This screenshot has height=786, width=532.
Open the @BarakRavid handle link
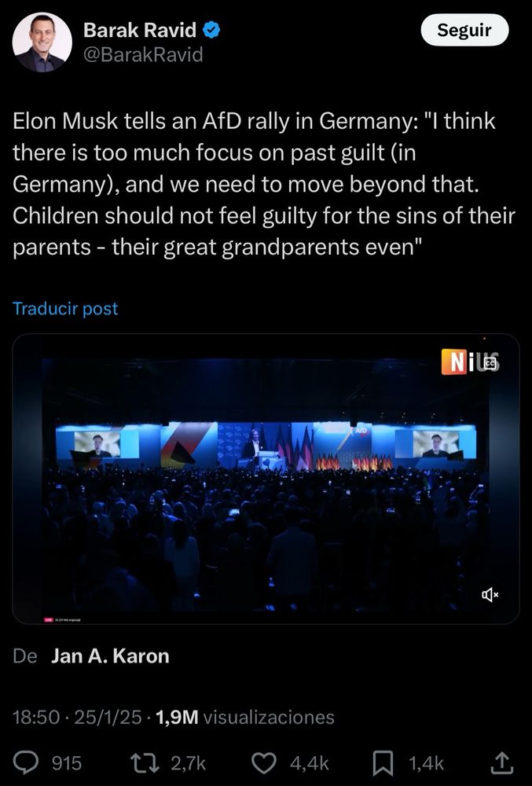pos(143,54)
